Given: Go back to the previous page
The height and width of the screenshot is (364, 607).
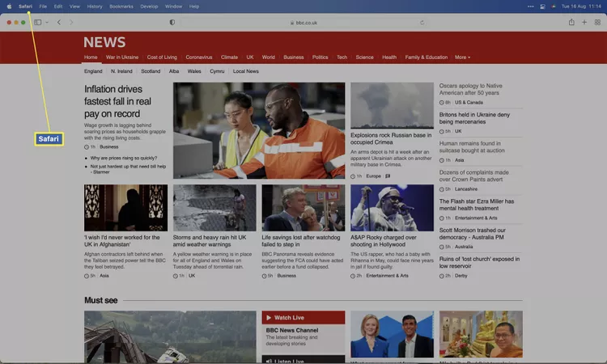Looking at the screenshot, I should [x=59, y=22].
